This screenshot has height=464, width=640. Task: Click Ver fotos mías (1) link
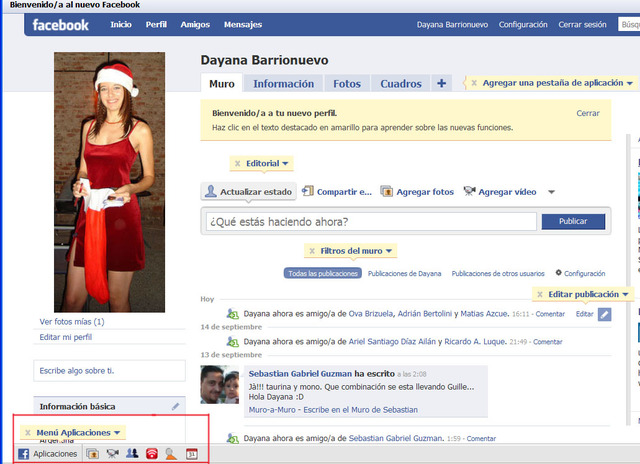[x=72, y=322]
